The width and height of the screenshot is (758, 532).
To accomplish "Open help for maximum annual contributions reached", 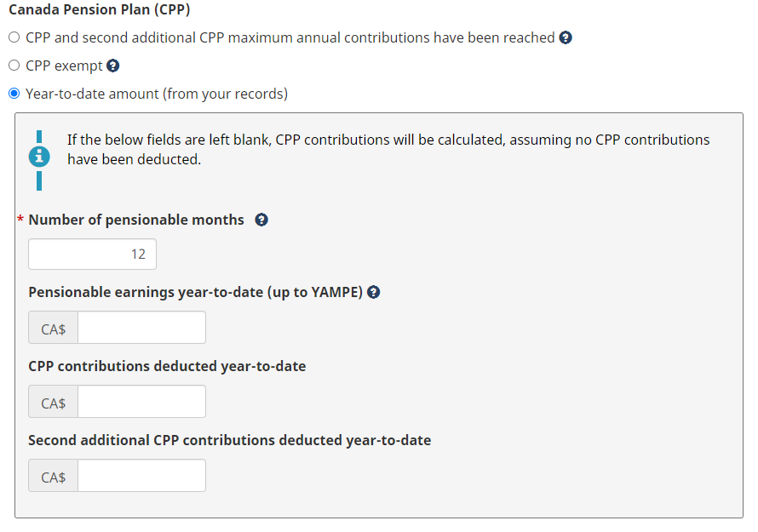I will coord(566,37).
